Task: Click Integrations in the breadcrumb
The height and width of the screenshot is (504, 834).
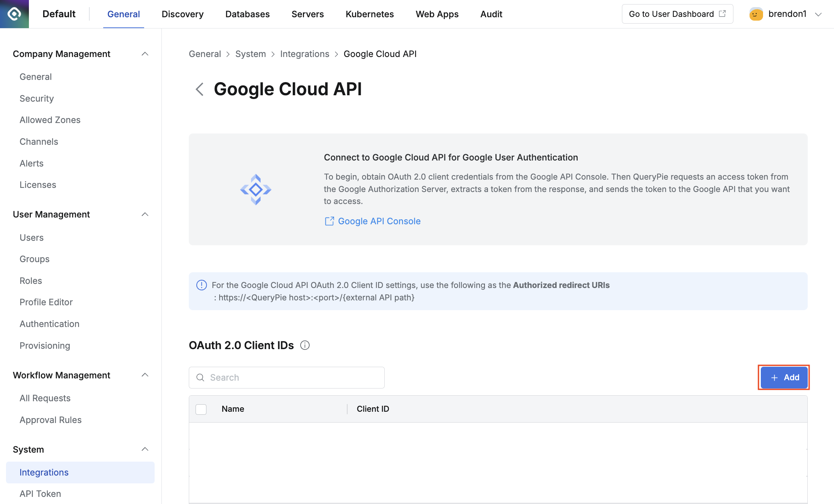Action: pos(304,54)
